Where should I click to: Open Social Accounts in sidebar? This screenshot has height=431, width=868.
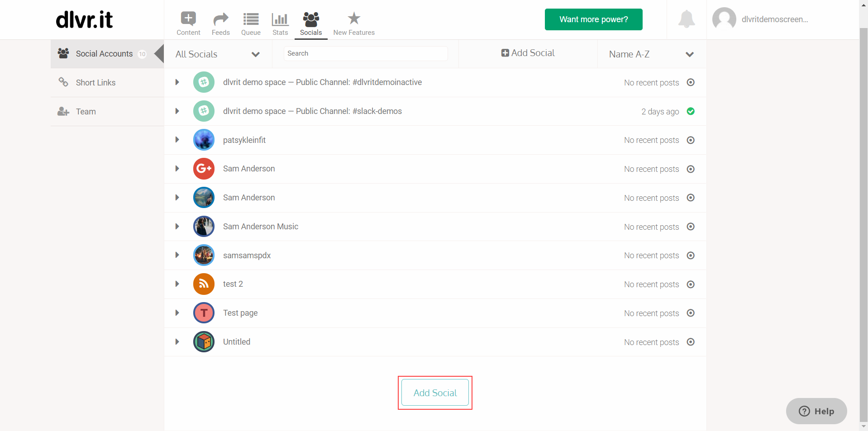(107, 54)
